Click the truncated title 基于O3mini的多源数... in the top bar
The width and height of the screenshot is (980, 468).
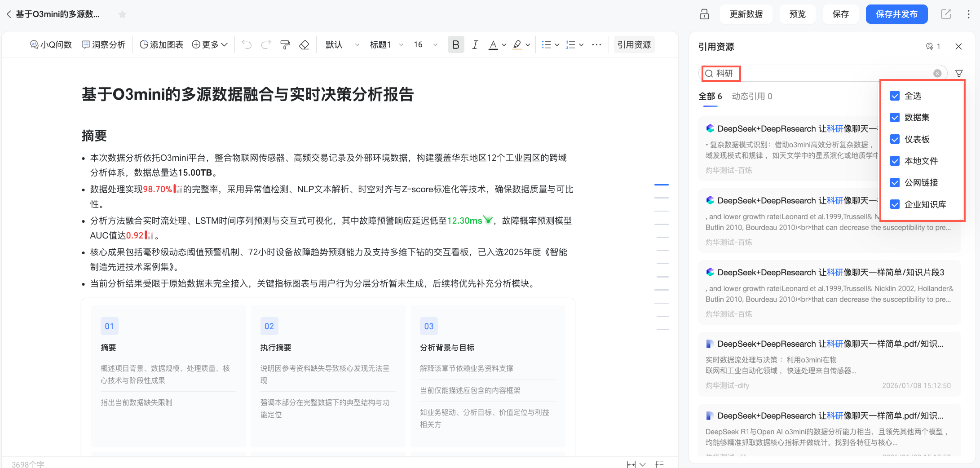[x=57, y=14]
